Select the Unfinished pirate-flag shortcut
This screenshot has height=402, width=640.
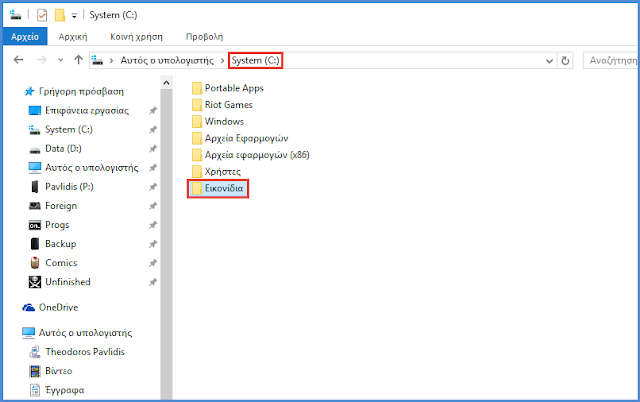(x=67, y=282)
